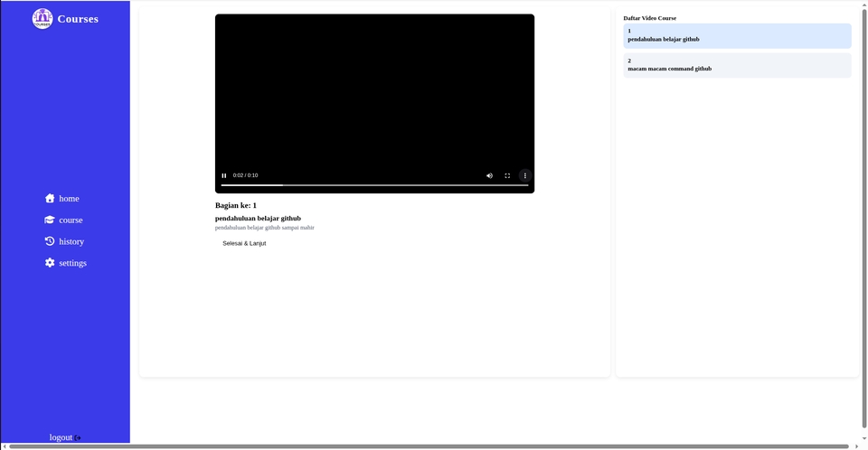
Task: Click the horizontal scrollbar at the bottom
Action: pyautogui.click(x=425, y=446)
